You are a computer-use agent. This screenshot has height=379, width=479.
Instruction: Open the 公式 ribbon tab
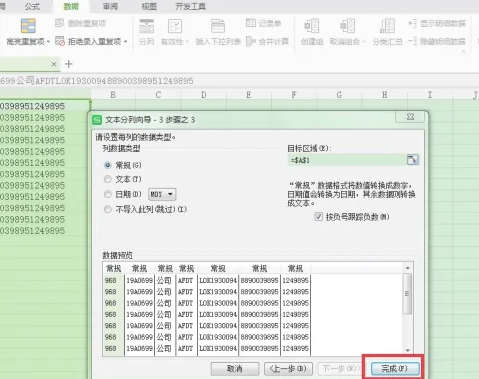pyautogui.click(x=32, y=6)
